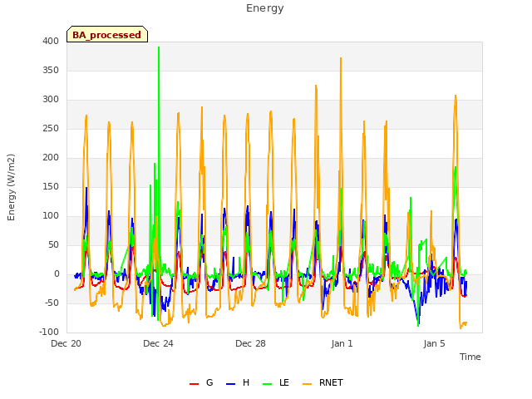532x399 pixels.
Task: Click the orange RNET peak near 370 at Jan 1
Action: click(x=341, y=58)
